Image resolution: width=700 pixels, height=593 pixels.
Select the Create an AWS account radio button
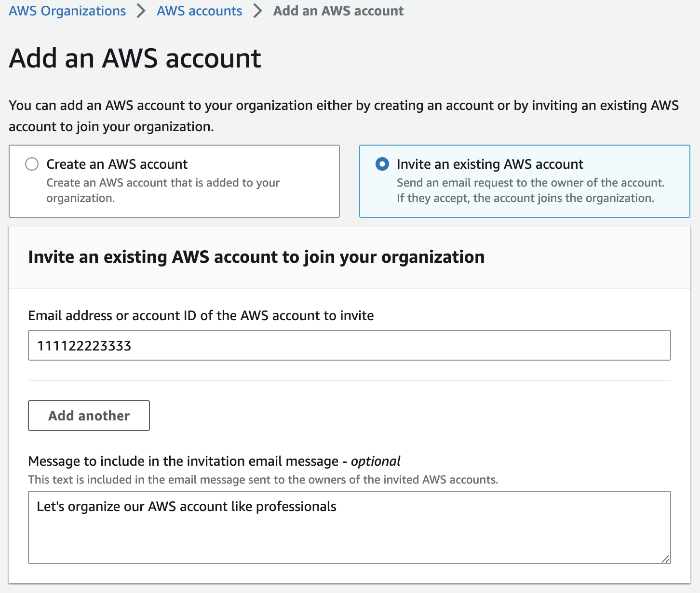32,164
